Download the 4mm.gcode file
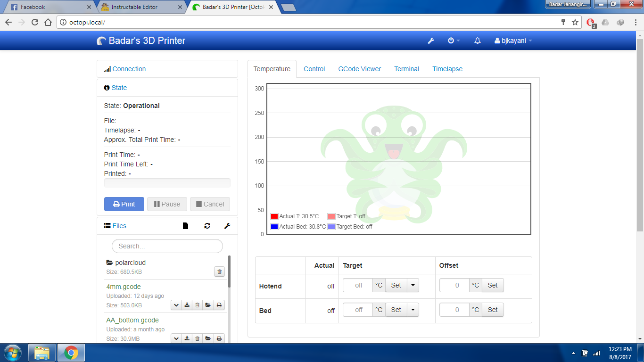The image size is (644, 362). click(x=187, y=305)
